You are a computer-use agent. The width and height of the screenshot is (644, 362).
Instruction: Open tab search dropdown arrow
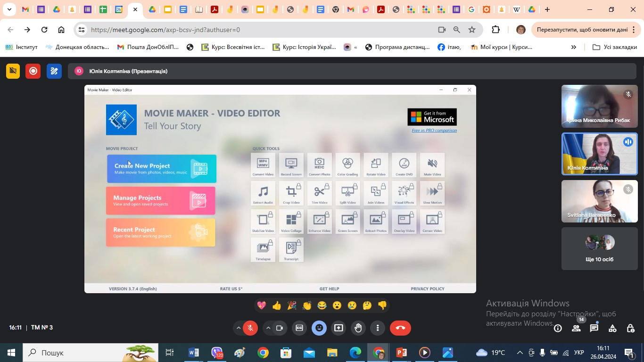[x=9, y=9]
